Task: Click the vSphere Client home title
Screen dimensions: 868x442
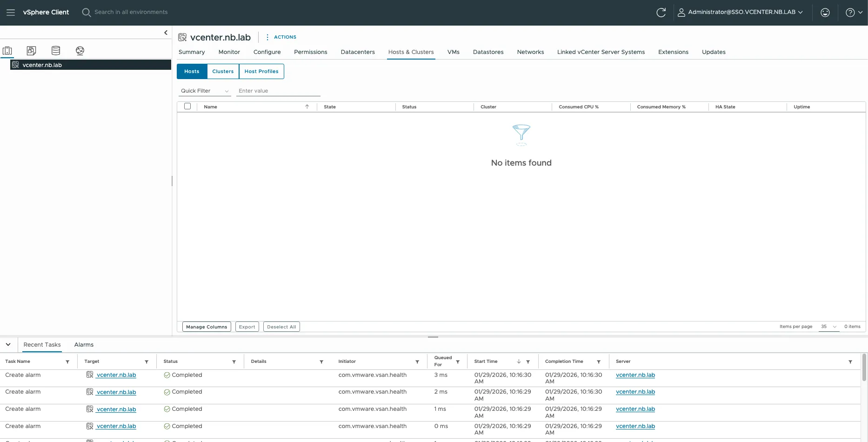Action: 46,13
